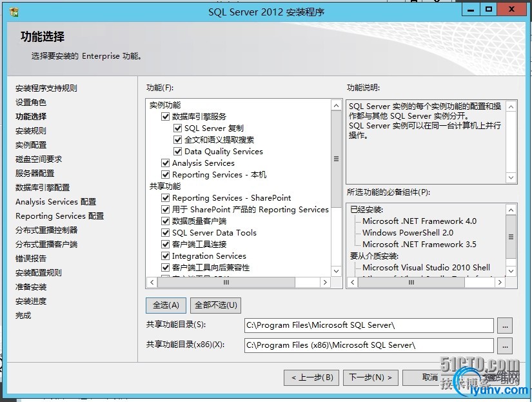Viewport: 532px width, 402px height.
Task: Uncheck SQL Server 复制 checkbox
Action: [177, 128]
